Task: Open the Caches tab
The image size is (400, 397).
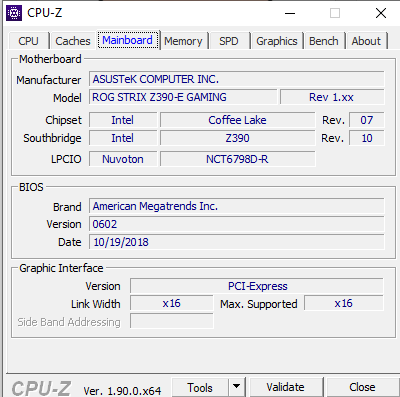Action: click(73, 41)
